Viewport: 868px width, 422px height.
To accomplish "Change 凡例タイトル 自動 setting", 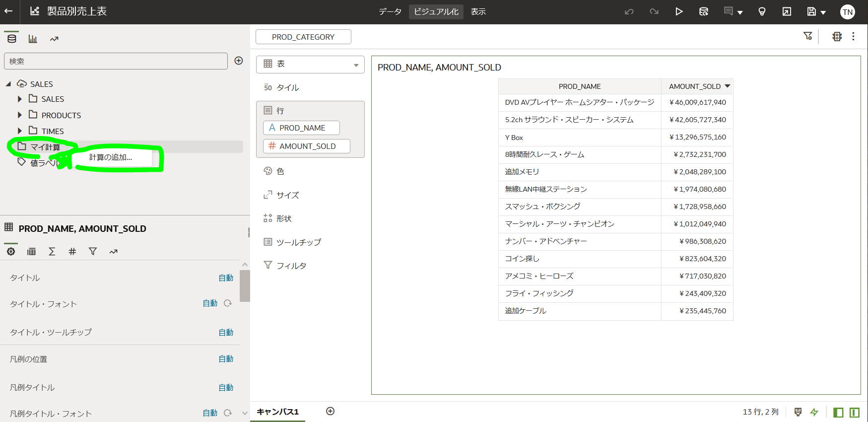I will 226,387.
